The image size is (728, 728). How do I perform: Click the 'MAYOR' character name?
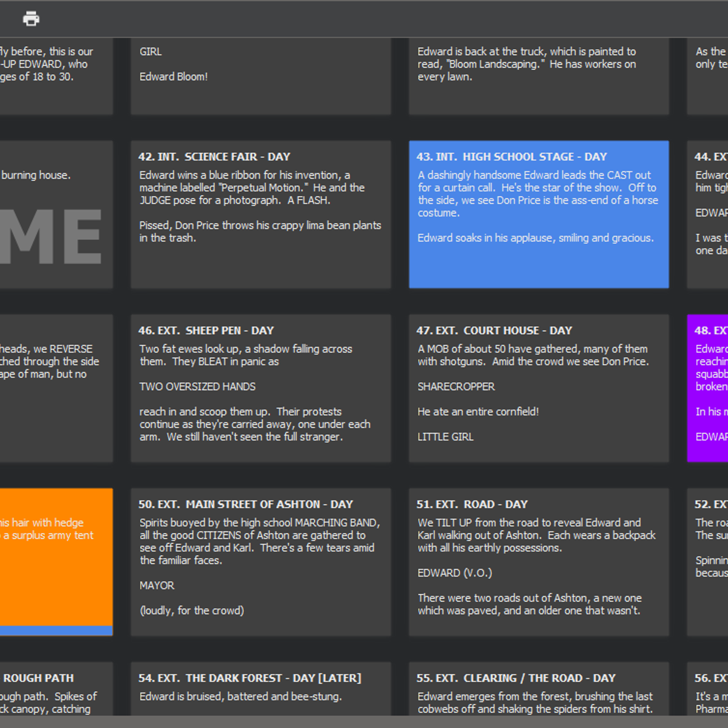click(157, 585)
